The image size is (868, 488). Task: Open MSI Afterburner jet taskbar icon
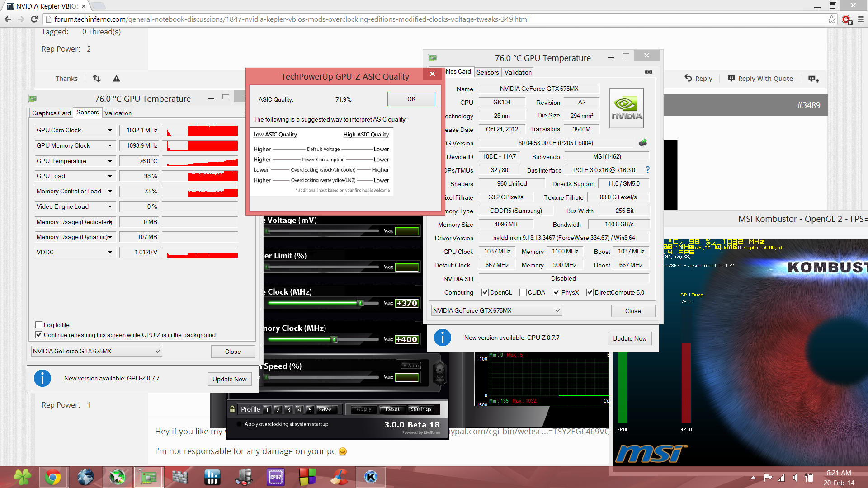[x=117, y=477]
